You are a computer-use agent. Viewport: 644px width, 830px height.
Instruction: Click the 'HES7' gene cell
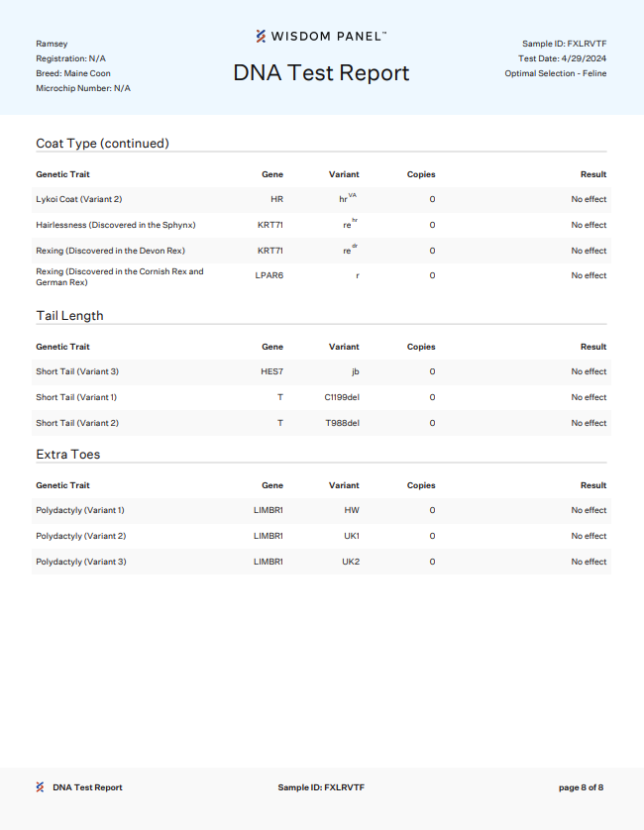[271, 371]
